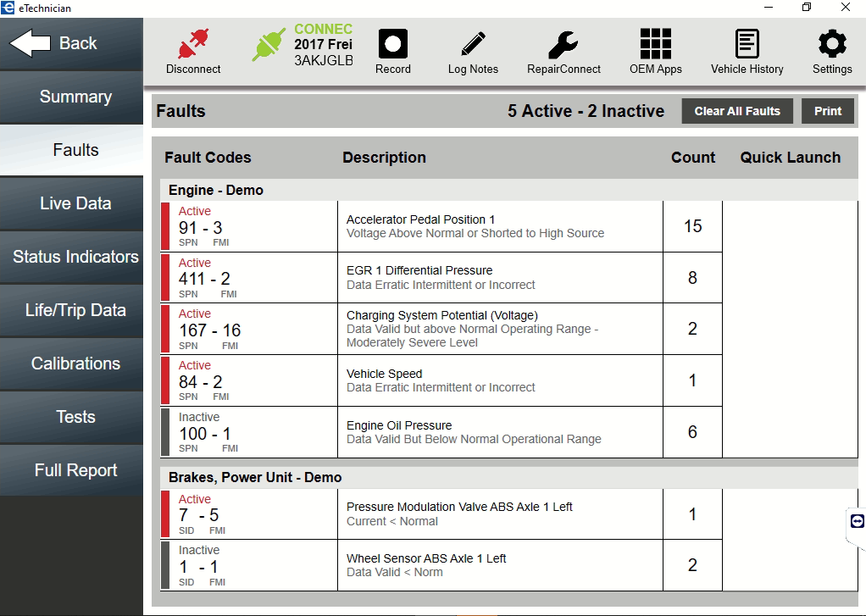Viewport: 866px width, 616px height.
Task: Open Life/Trip Data section
Action: click(x=72, y=310)
